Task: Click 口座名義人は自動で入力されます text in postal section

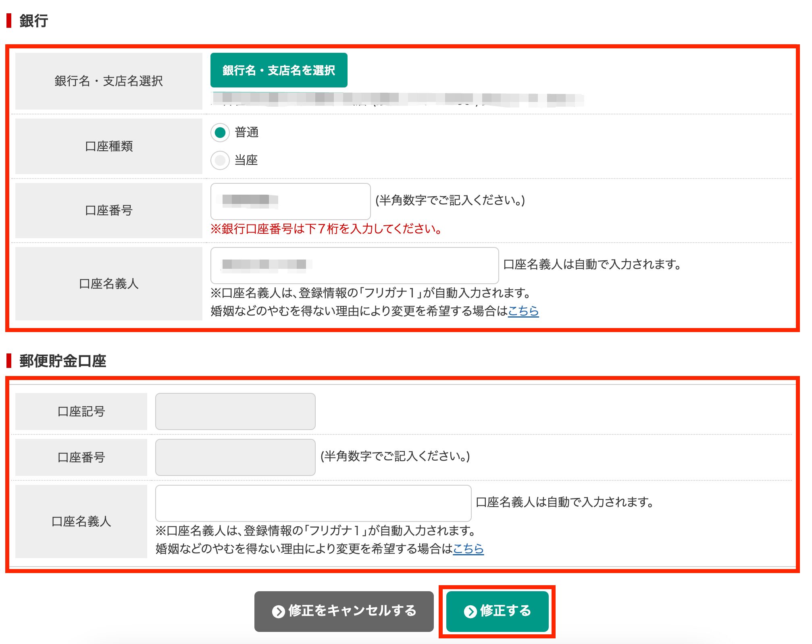Action: [565, 502]
